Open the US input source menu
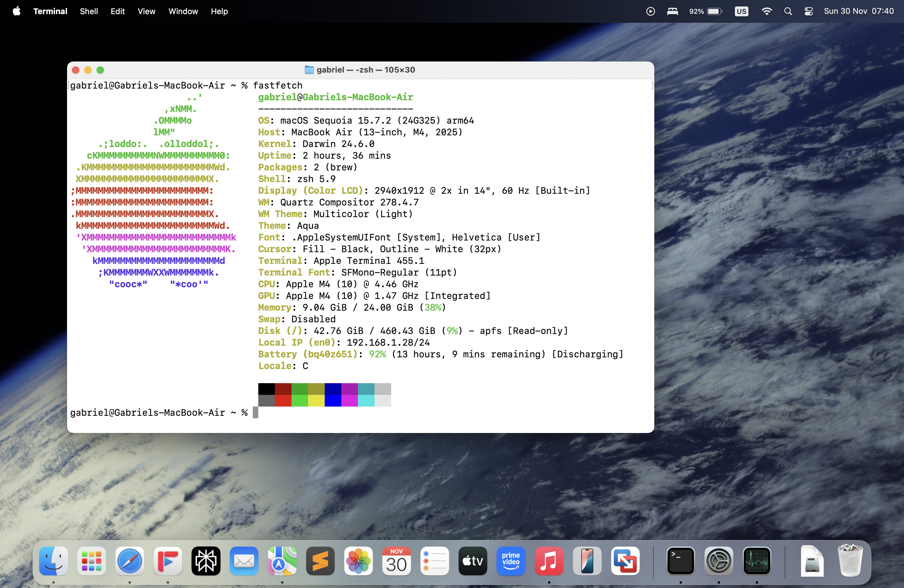The image size is (904, 588). 741,11
